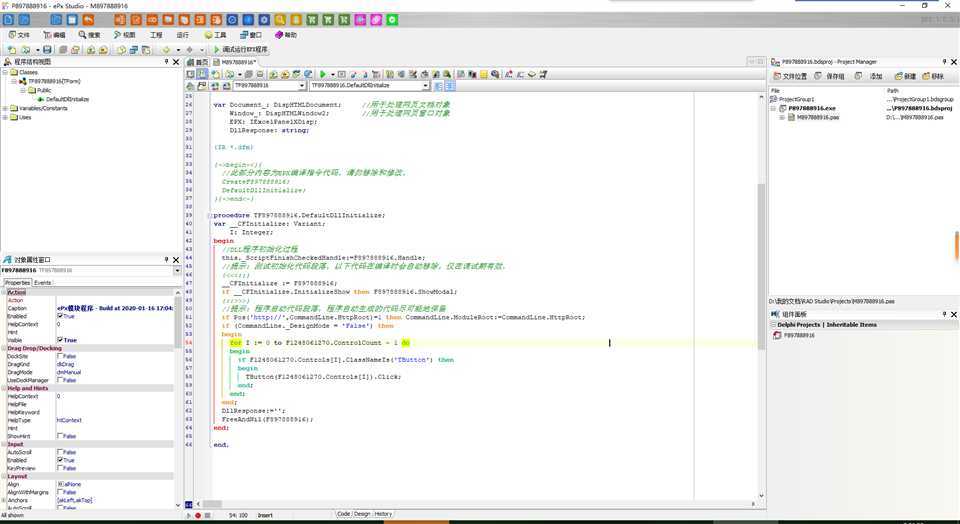The height and width of the screenshot is (524, 960).
Task: Collapse the Classes tree node
Action: pyautogui.click(x=6, y=72)
